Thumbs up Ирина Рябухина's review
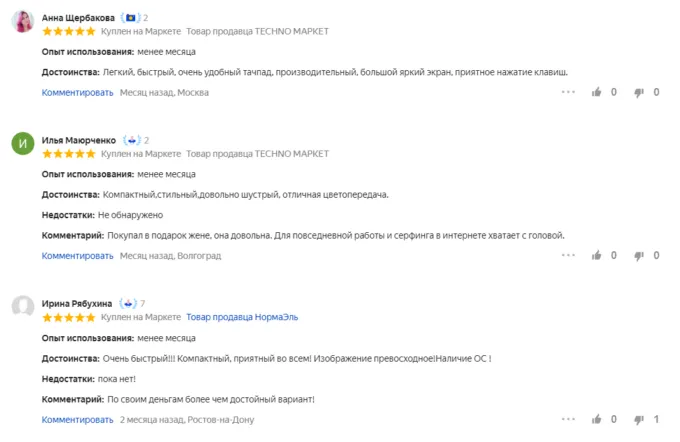This screenshot has height=442, width=680. (597, 419)
